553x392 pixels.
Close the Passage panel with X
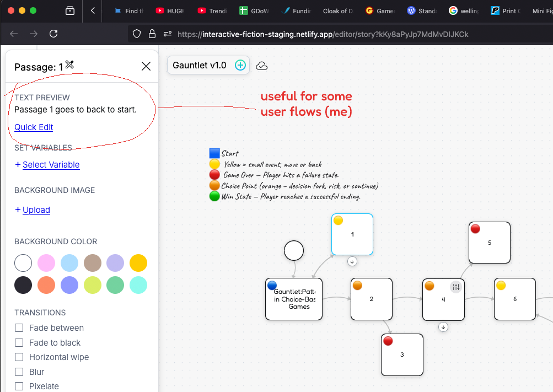[x=146, y=66]
